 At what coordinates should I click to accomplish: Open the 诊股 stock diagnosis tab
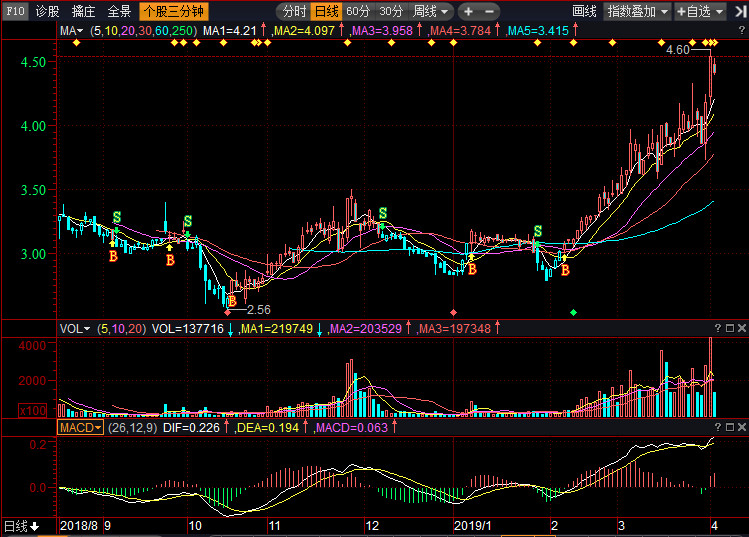[47, 11]
